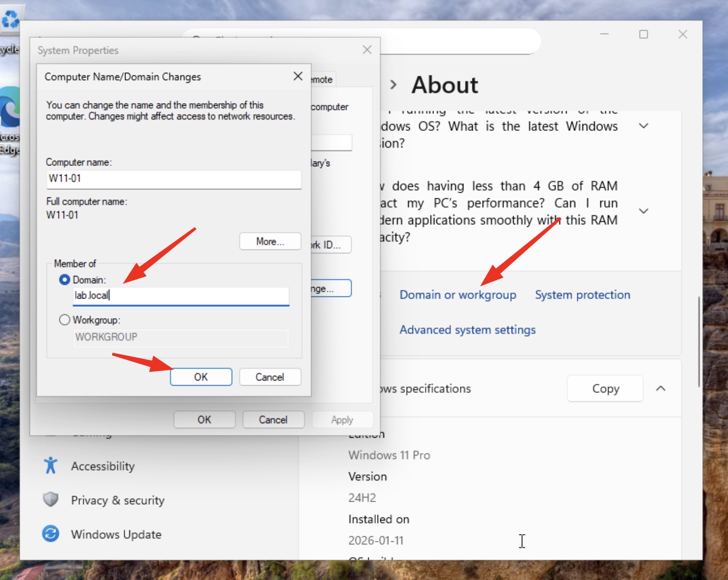Click the Settings page vertical scrollbar
Screen dimensions: 728x580
[x=699, y=341]
